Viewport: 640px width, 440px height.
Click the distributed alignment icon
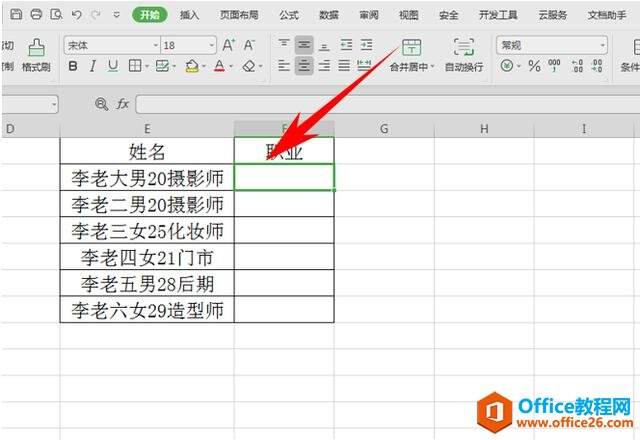click(x=364, y=66)
